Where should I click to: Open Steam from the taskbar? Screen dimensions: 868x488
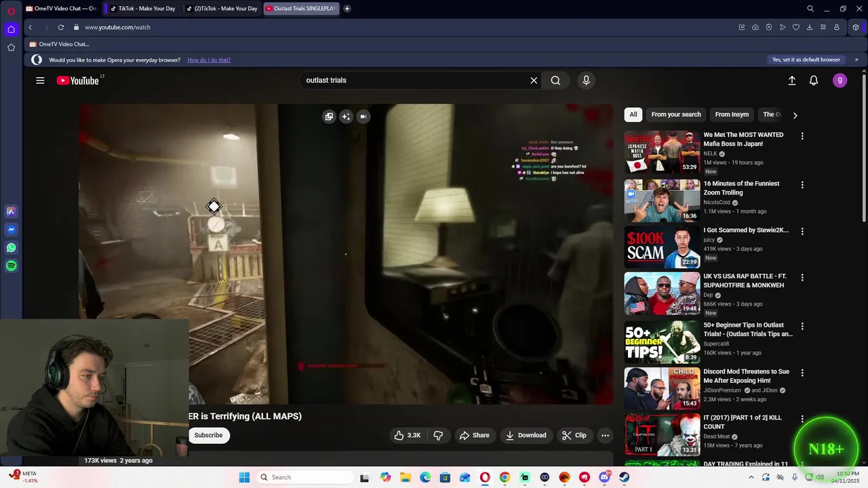tap(624, 477)
